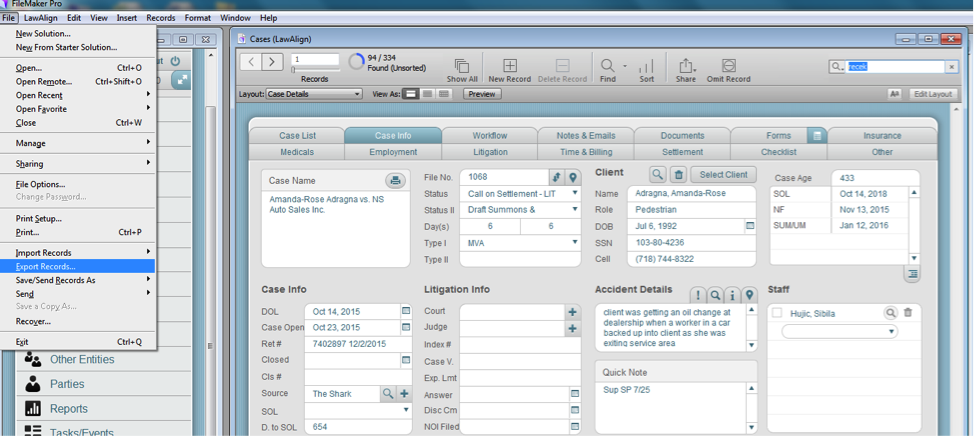This screenshot has height=436, width=974.
Task: Click list icon below SOL dates table
Action: point(912,274)
